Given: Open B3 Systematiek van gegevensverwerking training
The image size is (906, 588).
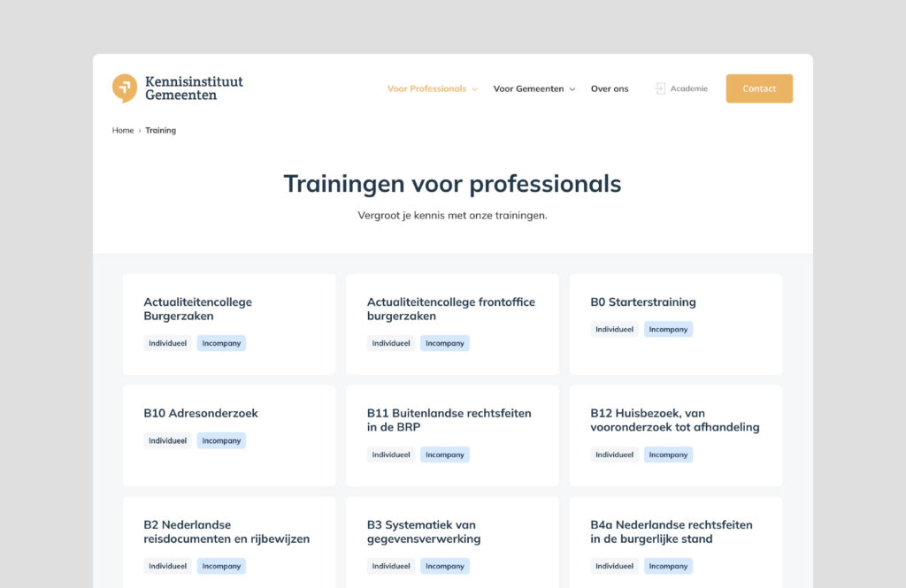Looking at the screenshot, I should [424, 531].
